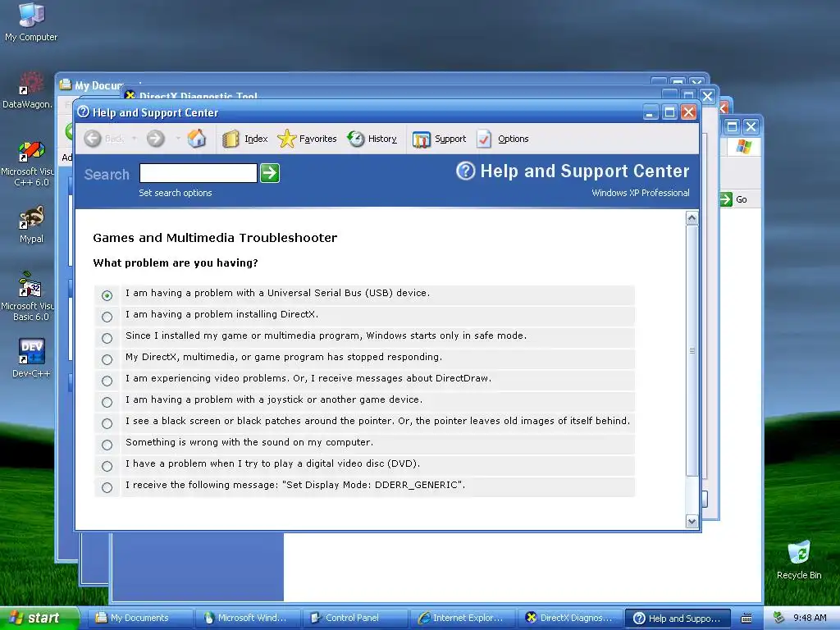Click the tray icon beside the 9:48 AM clock

pyautogui.click(x=779, y=618)
